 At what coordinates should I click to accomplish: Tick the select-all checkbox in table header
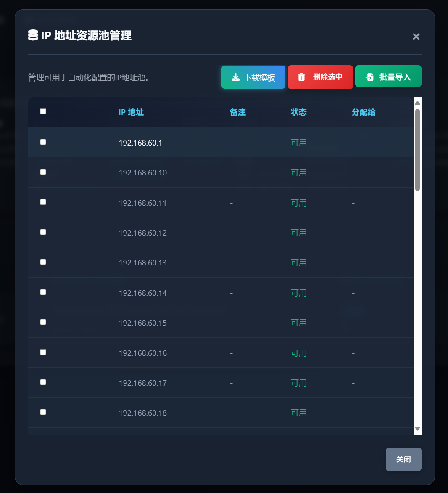[x=43, y=111]
